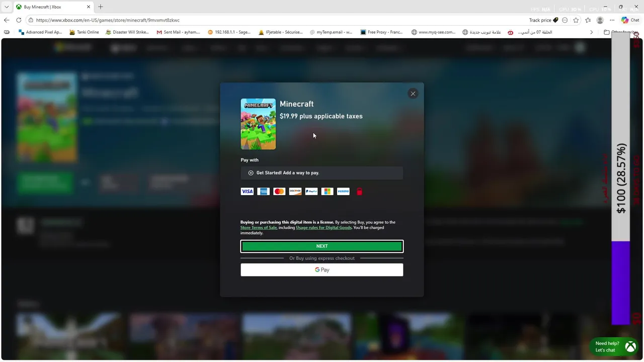Open the Store Terms of Sale link
This screenshot has height=362, width=644.
(x=259, y=228)
